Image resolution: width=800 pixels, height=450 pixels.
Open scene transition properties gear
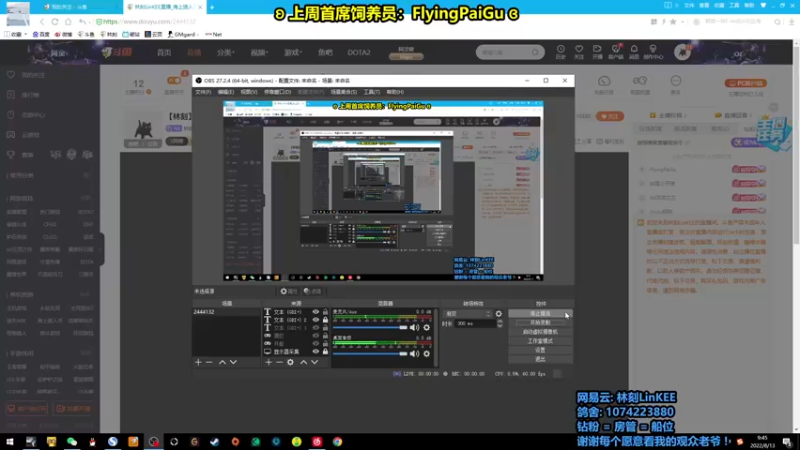498,314
